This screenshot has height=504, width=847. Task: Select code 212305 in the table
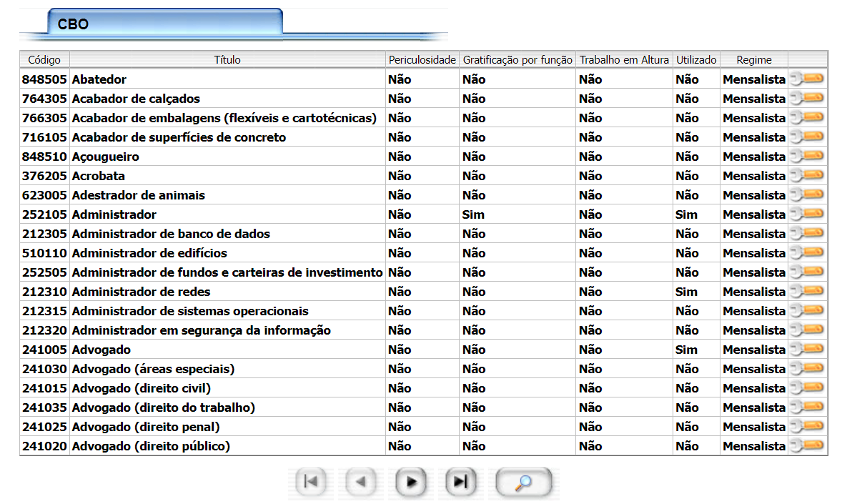44,234
